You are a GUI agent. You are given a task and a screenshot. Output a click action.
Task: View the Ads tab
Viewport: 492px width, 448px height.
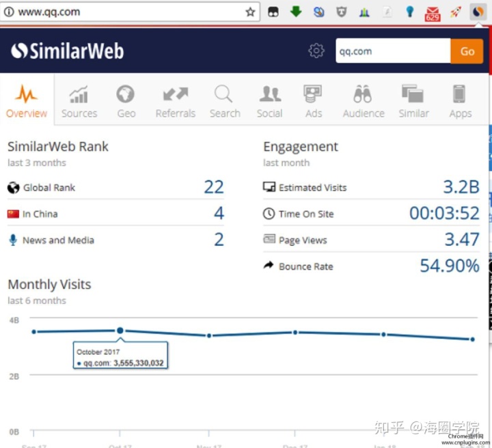(x=313, y=101)
